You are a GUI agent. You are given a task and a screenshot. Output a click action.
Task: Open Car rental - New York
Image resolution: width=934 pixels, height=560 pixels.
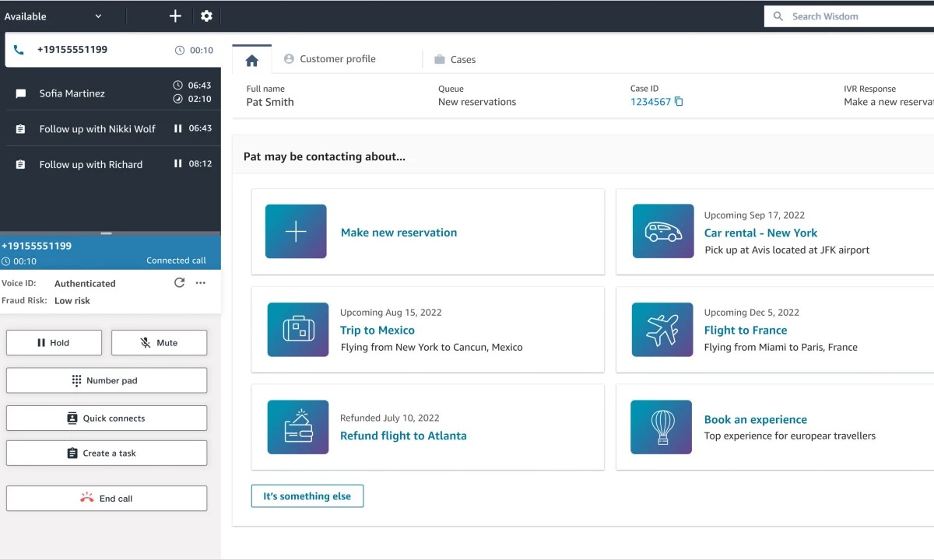click(x=761, y=233)
